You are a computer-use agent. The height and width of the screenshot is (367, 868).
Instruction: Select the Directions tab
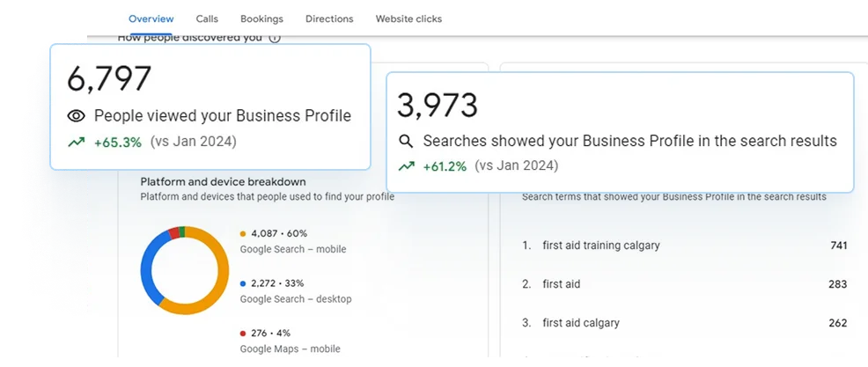(329, 18)
